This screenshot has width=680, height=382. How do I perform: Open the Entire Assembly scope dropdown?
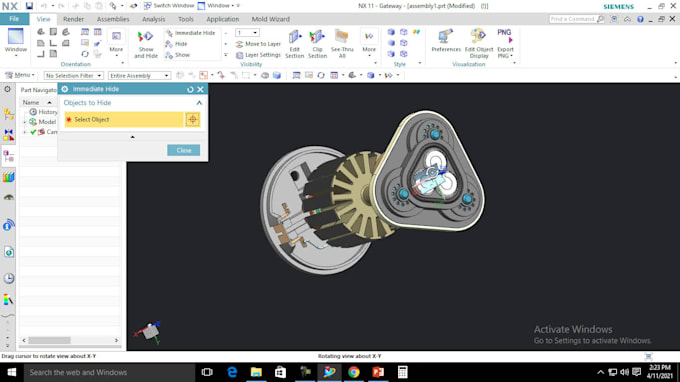point(139,75)
